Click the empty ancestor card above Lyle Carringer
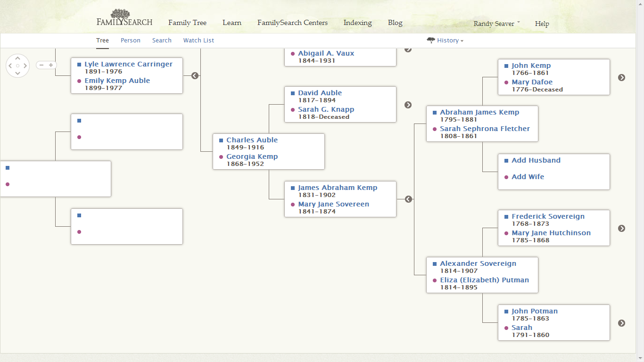The height and width of the screenshot is (362, 644). pyautogui.click(x=127, y=132)
